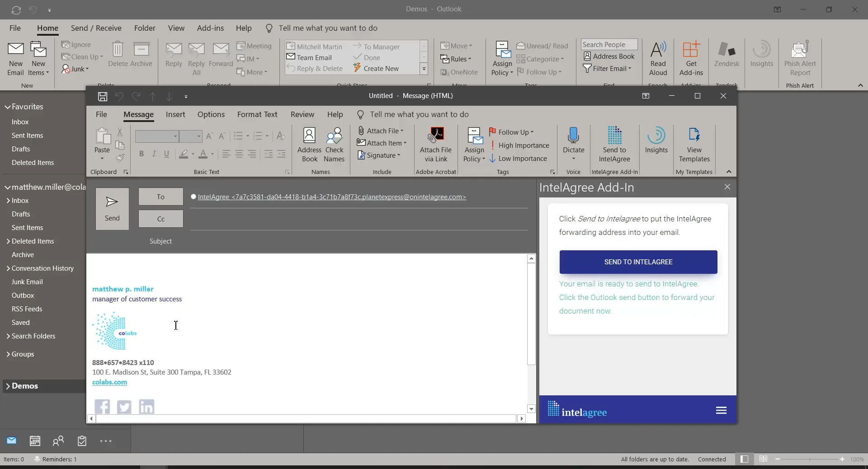Open Tasks view in navigation bar
868x469 pixels.
[x=82, y=441]
